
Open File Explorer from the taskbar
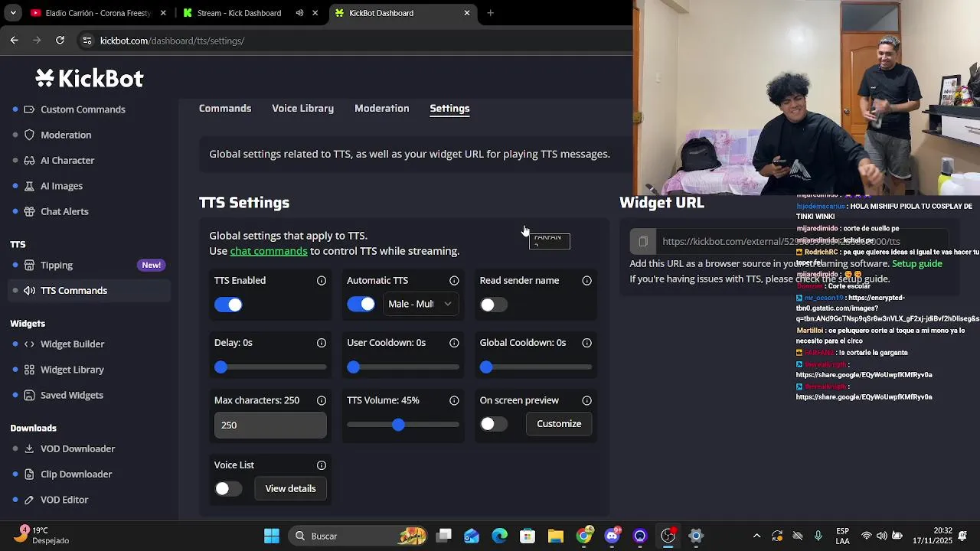point(556,536)
